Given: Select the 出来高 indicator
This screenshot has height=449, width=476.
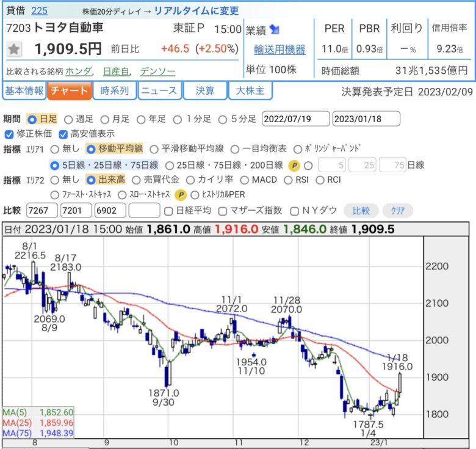Looking at the screenshot, I should click(x=91, y=180).
